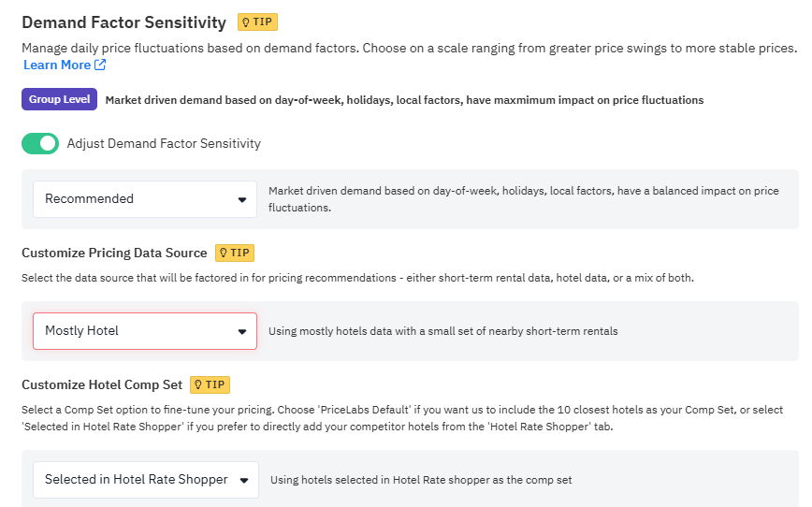The image size is (812, 507).
Task: Click the Customize Hotel Comp Set heading
Action: (x=101, y=384)
